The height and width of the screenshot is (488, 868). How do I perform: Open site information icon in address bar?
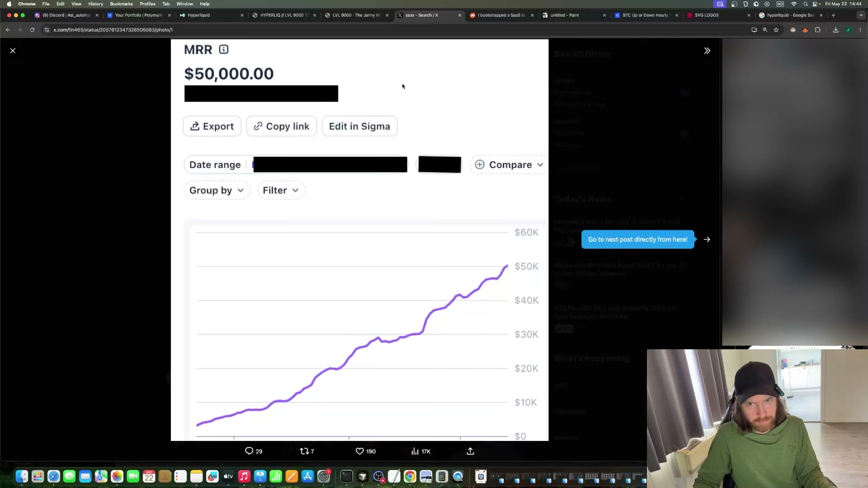pos(47,30)
